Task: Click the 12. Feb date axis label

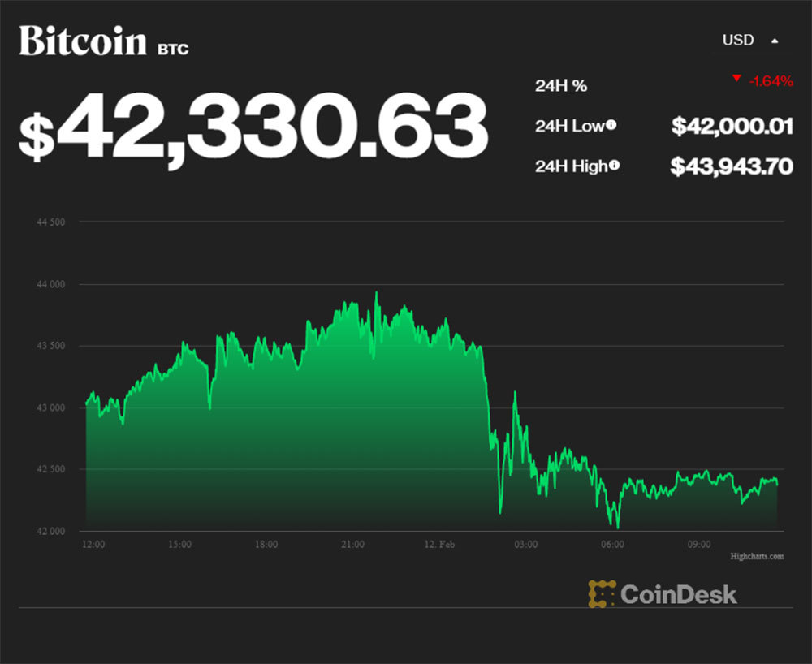Action: (x=438, y=544)
